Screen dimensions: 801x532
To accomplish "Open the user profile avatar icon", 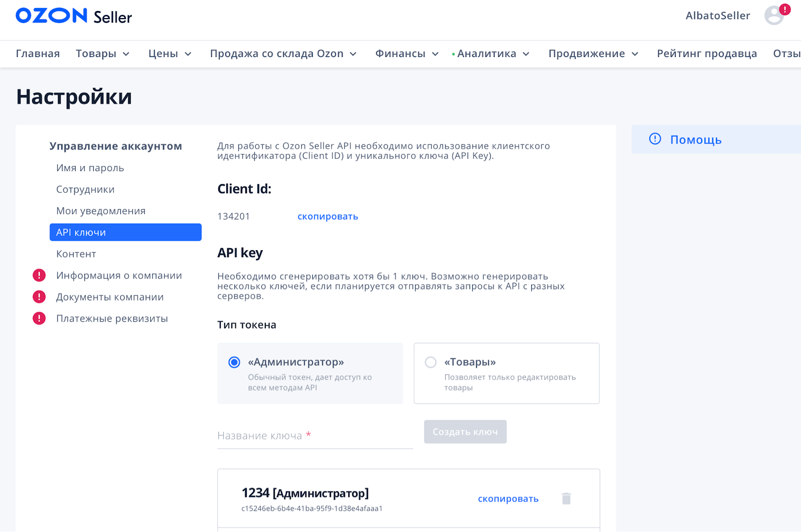I will click(x=773, y=16).
